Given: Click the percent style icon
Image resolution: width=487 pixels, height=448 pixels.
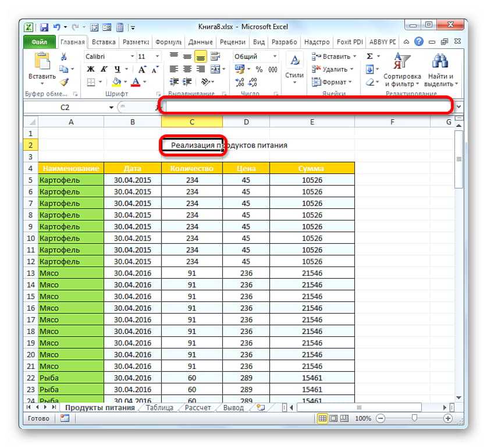Looking at the screenshot, I should coord(259,69).
